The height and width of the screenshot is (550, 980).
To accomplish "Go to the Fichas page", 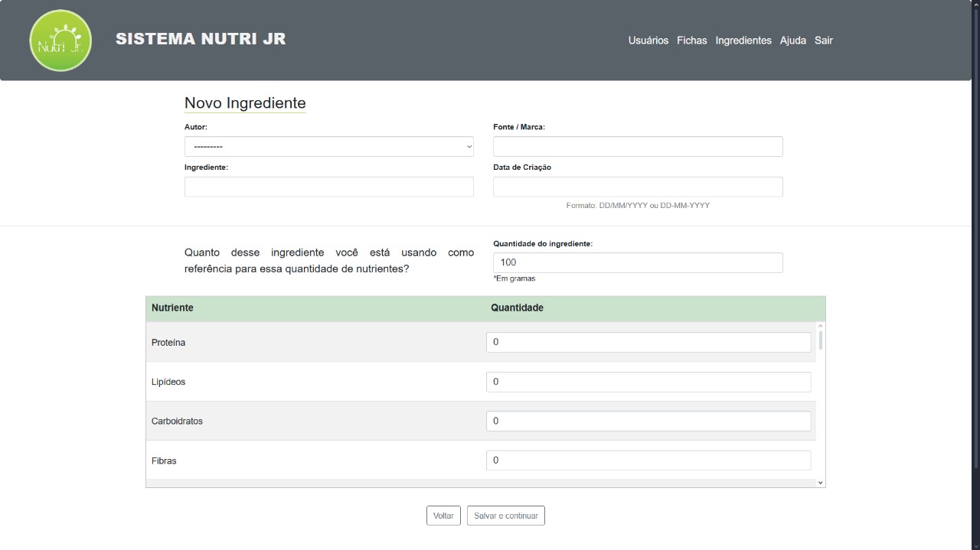I will 691,41.
